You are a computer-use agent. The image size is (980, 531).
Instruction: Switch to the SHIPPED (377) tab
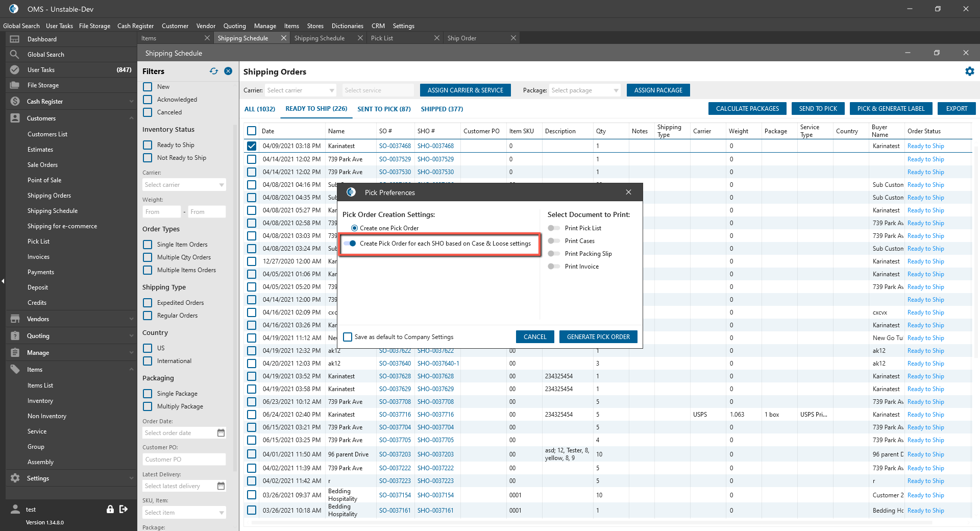(442, 109)
